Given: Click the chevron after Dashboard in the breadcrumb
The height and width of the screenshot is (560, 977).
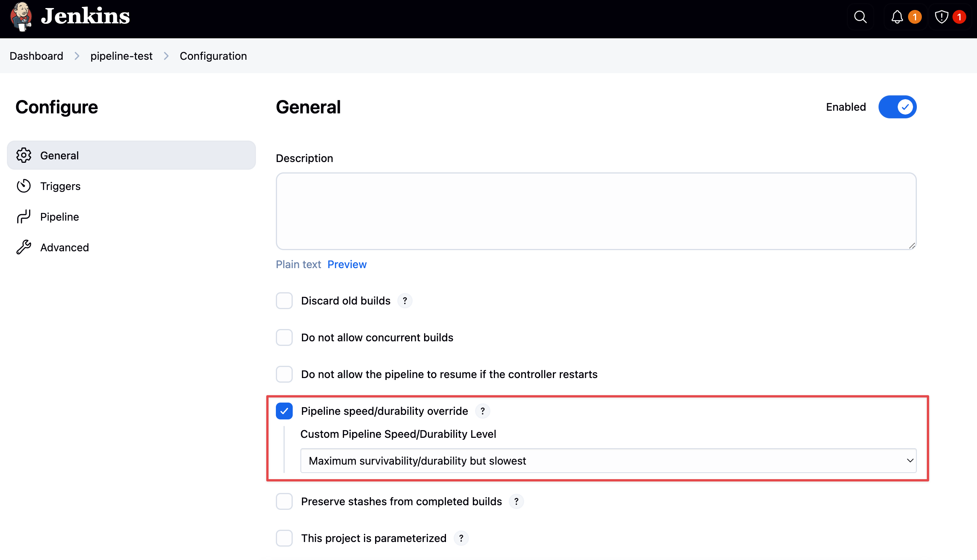Looking at the screenshot, I should tap(77, 56).
